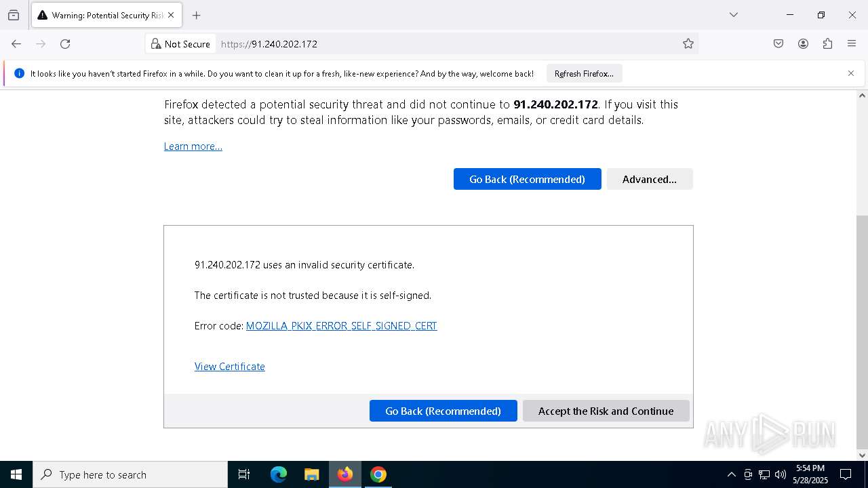Open the Action Center notifications icon
Screen dimensions: 868x488
pyautogui.click(x=846, y=474)
